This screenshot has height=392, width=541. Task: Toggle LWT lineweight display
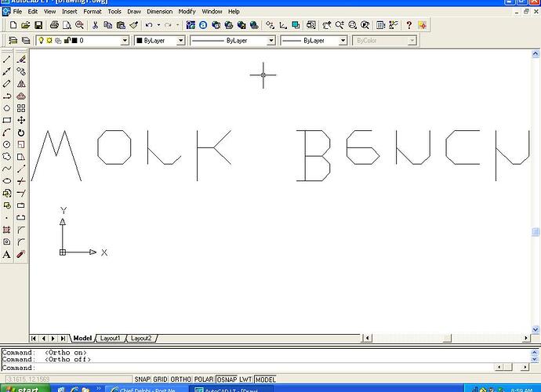pyautogui.click(x=245, y=379)
